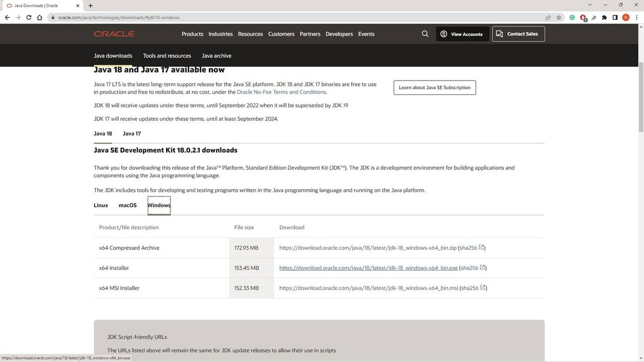Open the red extension with badge
644x362 pixels.
(x=583, y=18)
